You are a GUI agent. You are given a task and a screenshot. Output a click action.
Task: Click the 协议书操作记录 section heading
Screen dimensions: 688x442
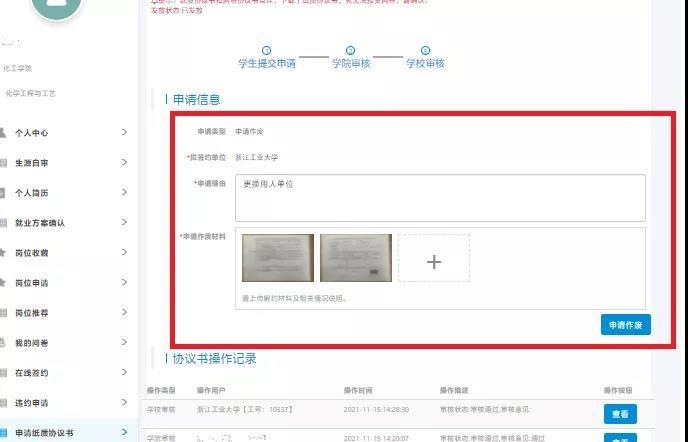[214, 359]
